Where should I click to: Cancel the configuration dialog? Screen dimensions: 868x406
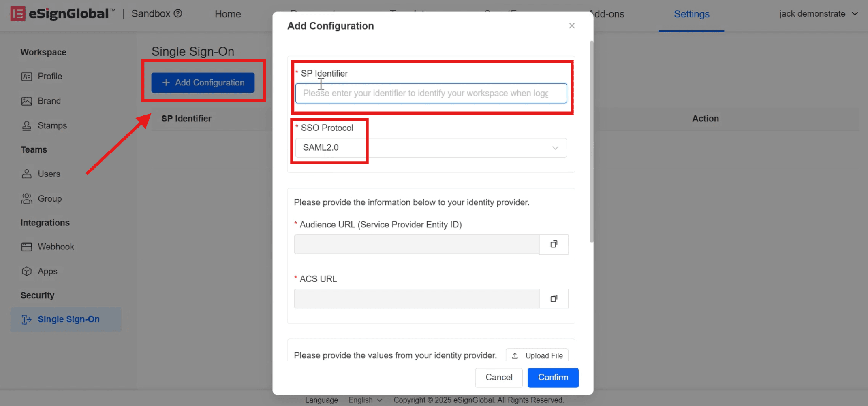pos(498,377)
